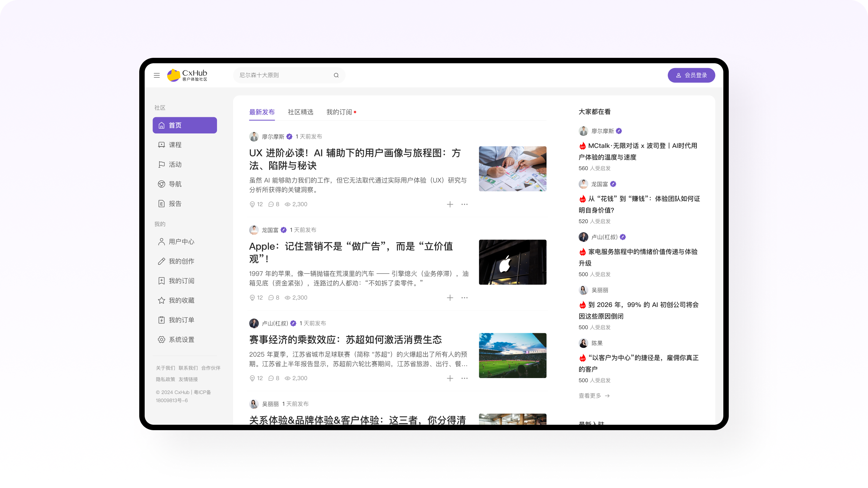Open 报告 in the sidebar
Screen dimensions: 868x488
(185, 203)
